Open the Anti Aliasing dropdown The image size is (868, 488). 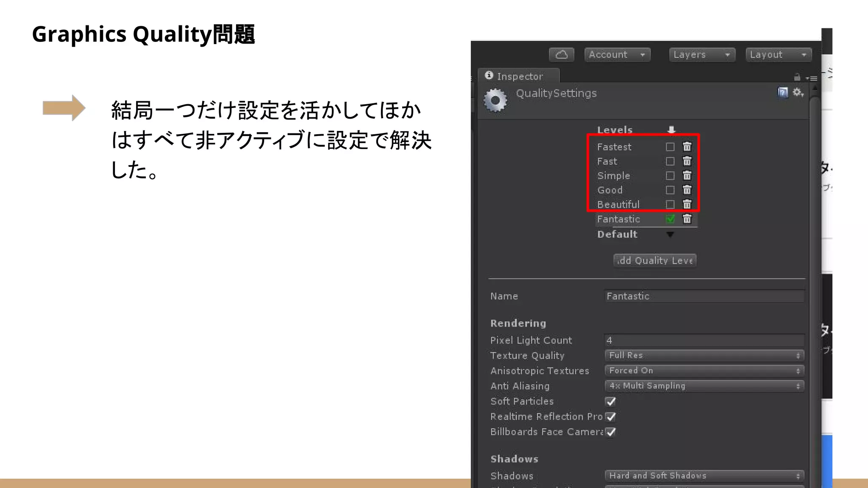click(704, 386)
